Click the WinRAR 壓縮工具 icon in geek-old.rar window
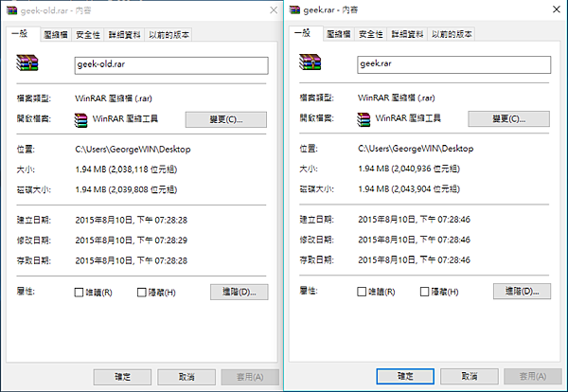568x392 pixels. click(x=81, y=120)
